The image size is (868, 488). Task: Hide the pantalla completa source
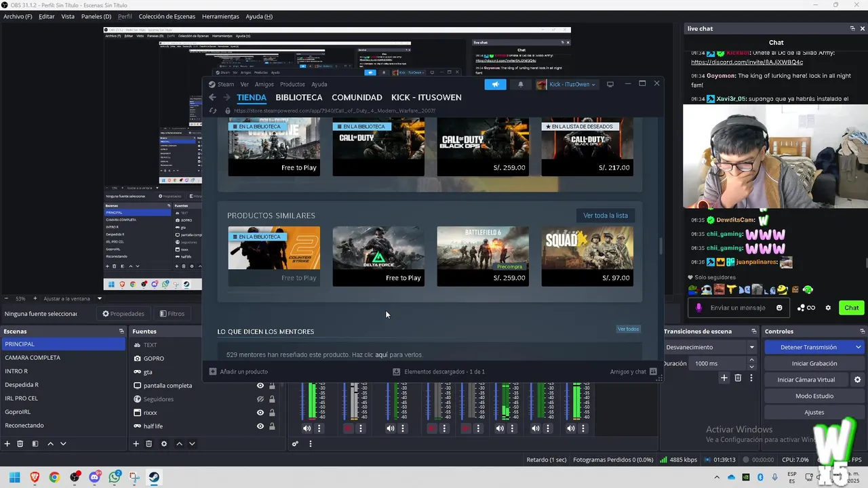tap(260, 386)
